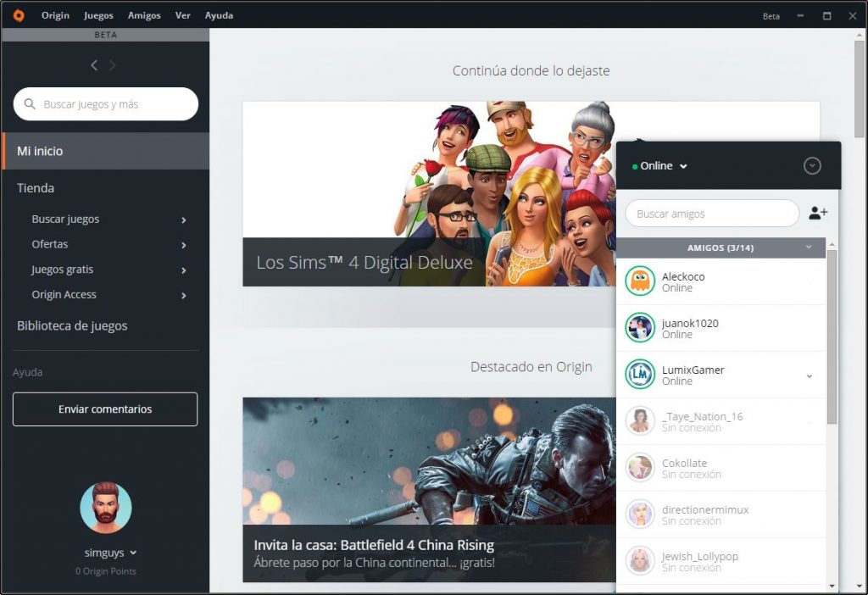Open Origin Access store link

click(64, 294)
